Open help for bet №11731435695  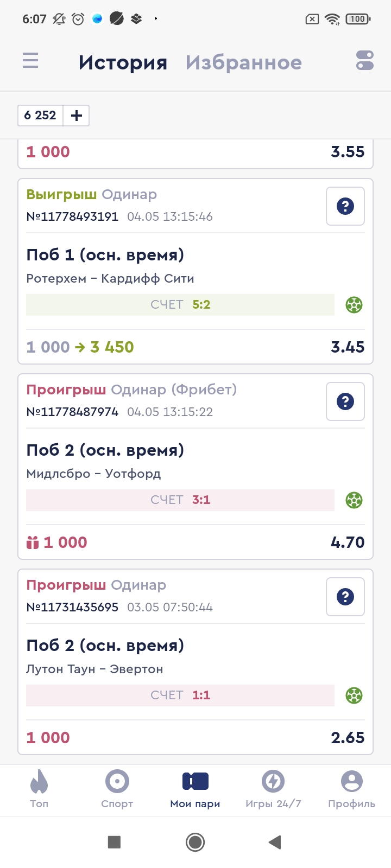pyautogui.click(x=345, y=597)
